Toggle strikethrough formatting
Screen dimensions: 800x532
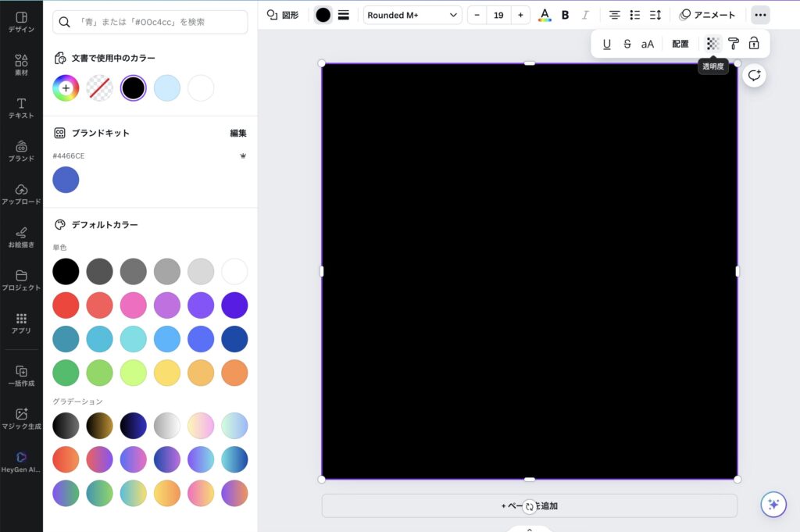click(627, 44)
